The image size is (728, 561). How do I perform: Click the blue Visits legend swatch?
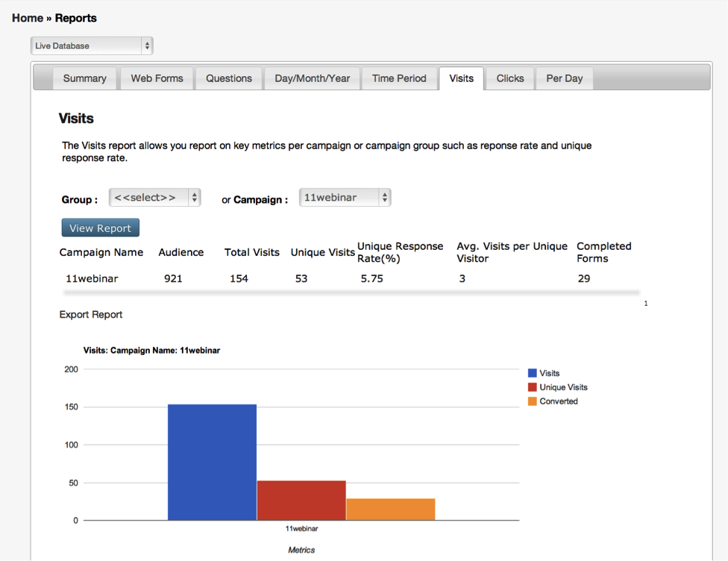click(533, 373)
